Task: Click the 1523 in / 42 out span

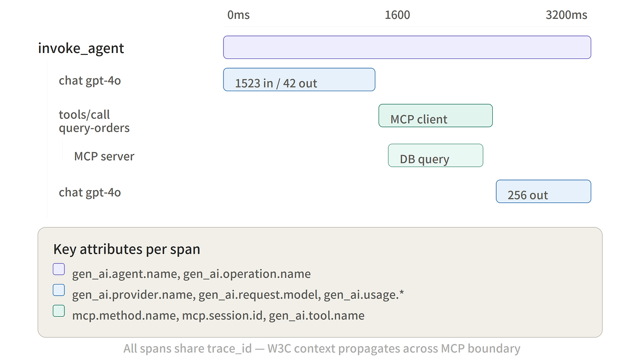Action: click(299, 80)
